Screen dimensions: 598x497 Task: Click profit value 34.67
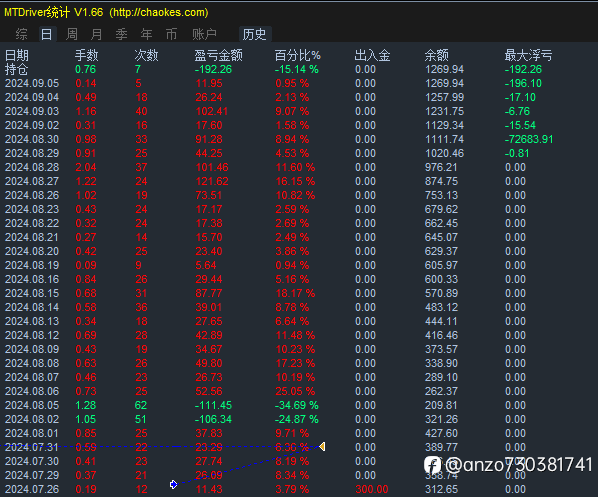209,349
